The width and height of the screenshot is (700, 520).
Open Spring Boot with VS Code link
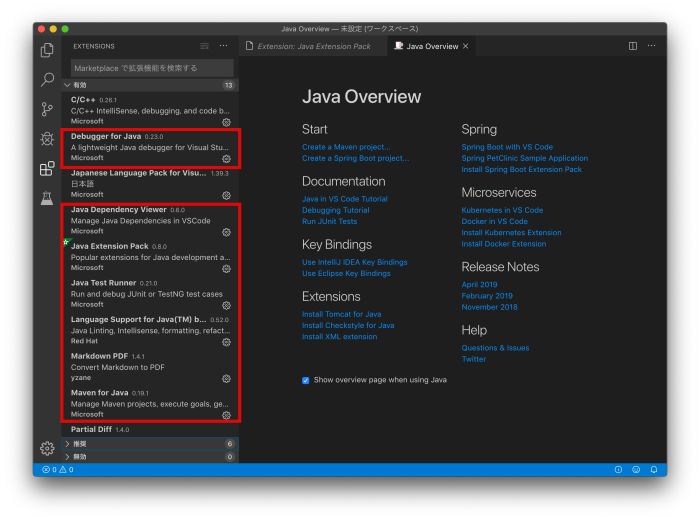coord(507,147)
